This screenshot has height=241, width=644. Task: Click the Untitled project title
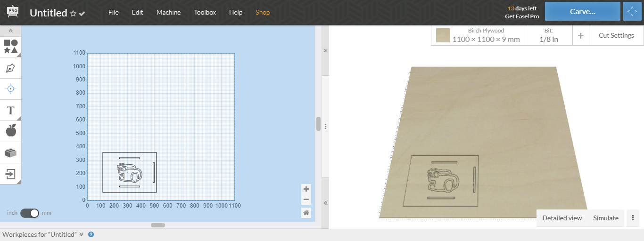click(49, 13)
